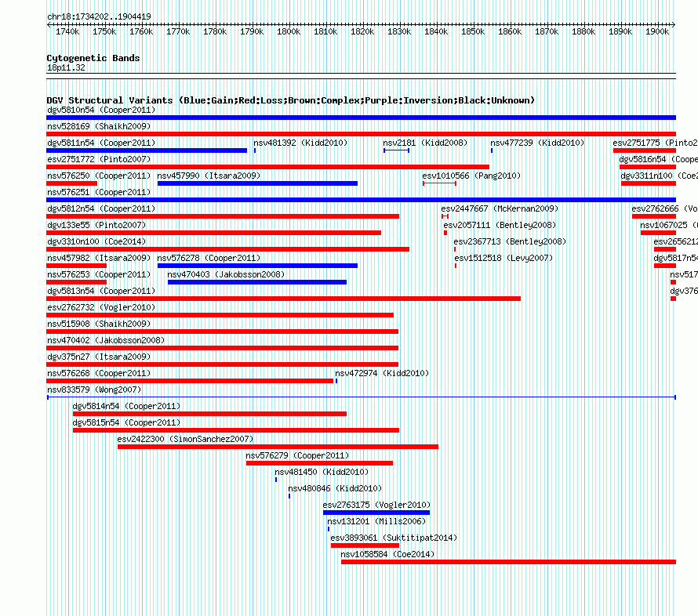Click the dgv5817n54 variant label
This screenshot has width=698, height=616.
[x=676, y=258]
